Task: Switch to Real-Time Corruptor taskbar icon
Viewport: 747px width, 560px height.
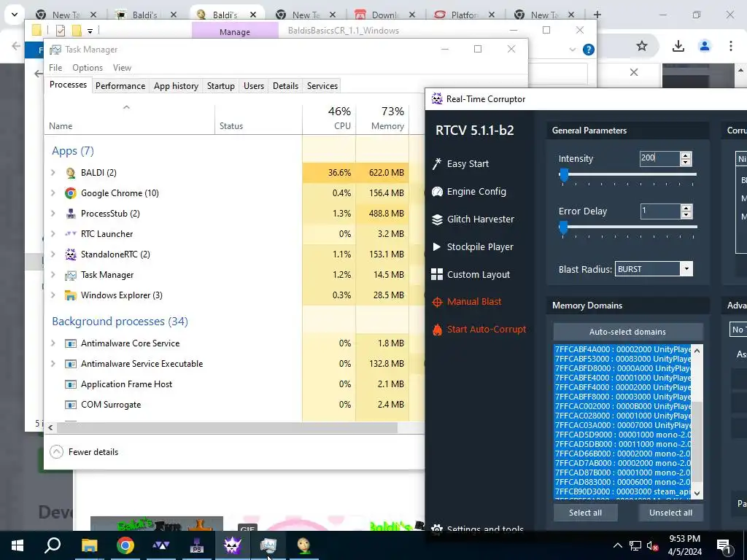Action: [233, 545]
